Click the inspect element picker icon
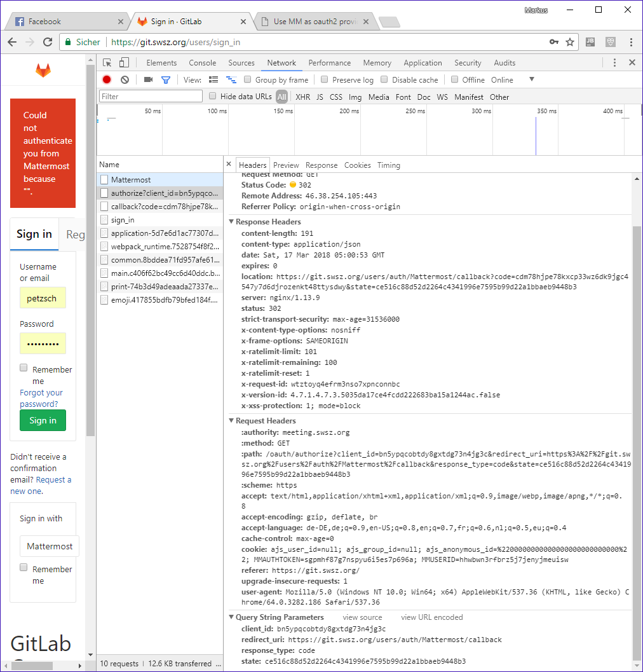 [107, 63]
